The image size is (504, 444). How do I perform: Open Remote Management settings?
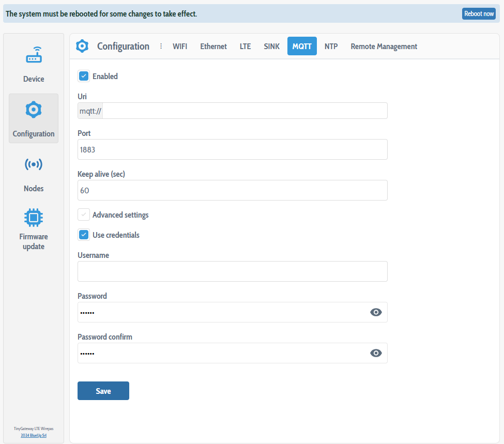[384, 46]
